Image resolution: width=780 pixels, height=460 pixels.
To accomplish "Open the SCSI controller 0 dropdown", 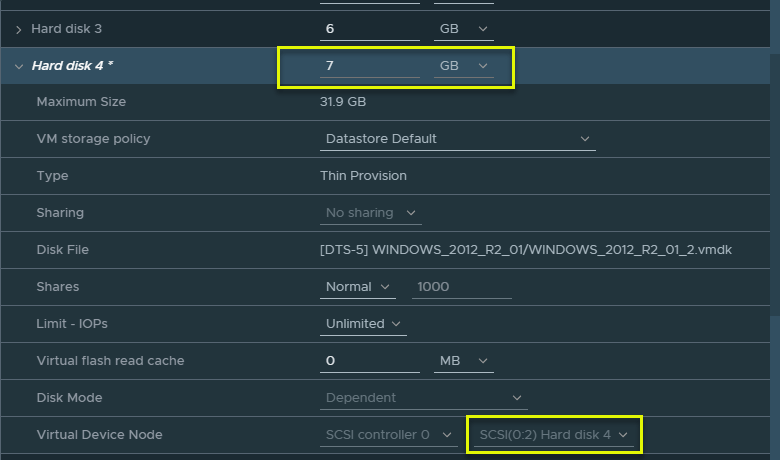I will [x=390, y=435].
